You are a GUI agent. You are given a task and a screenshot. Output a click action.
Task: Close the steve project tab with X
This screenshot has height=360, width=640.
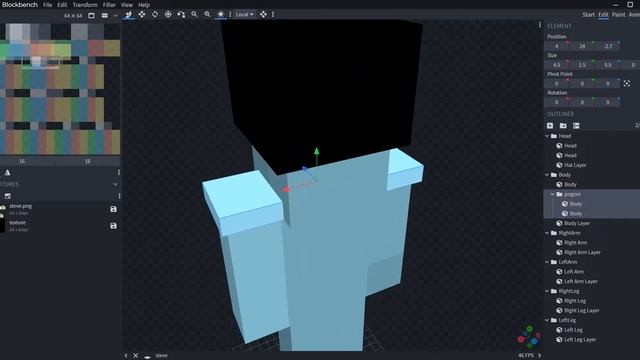tap(136, 356)
